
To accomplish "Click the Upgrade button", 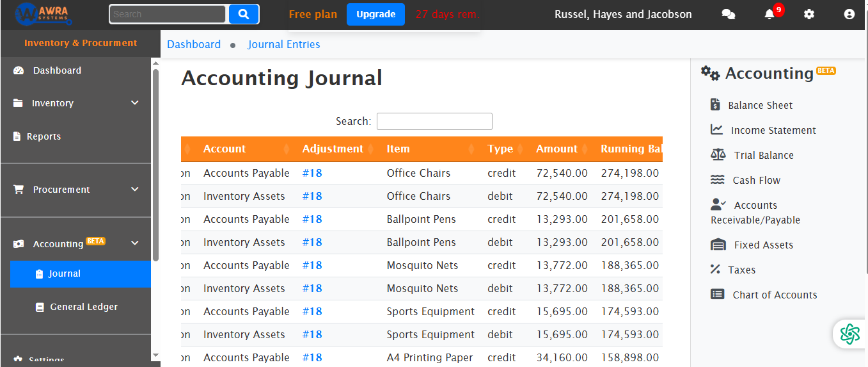I will [375, 14].
